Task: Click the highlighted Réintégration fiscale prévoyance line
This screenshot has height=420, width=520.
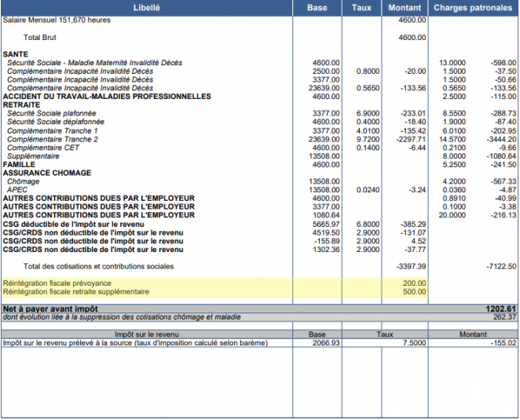Action: point(214,283)
